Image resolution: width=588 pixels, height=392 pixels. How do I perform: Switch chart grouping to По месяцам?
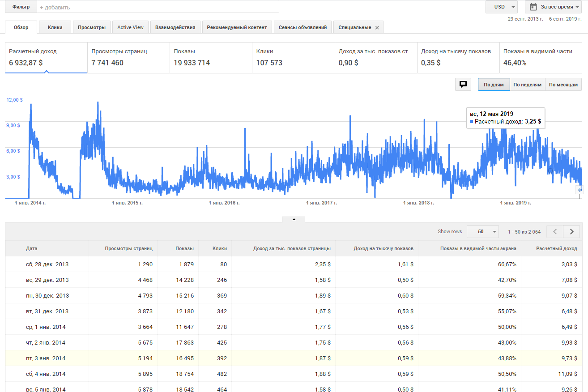coord(563,85)
